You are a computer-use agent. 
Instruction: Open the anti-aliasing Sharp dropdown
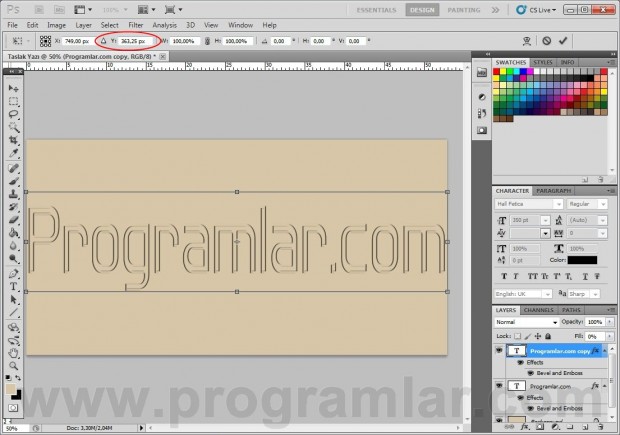(595, 294)
